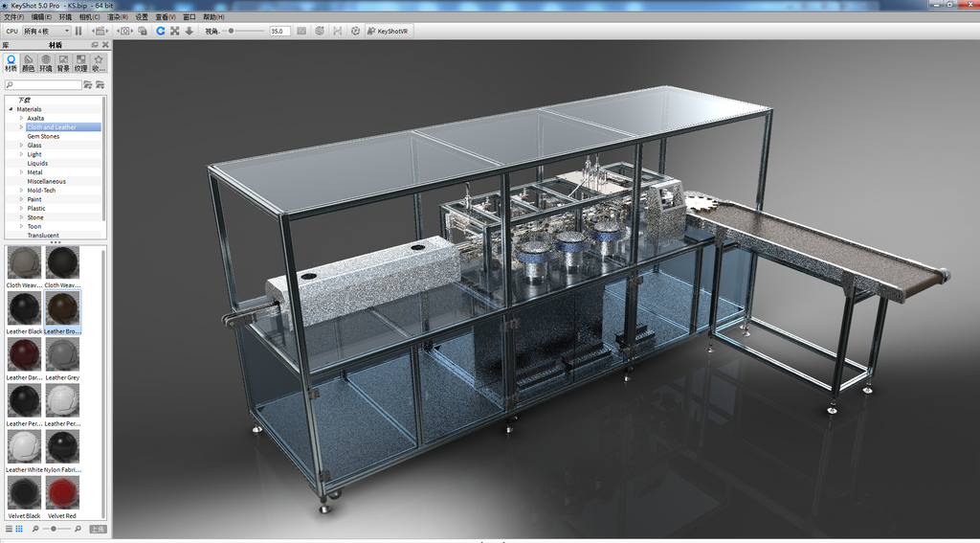Click the 视角 field-of-view slider handle
The image size is (980, 543).
[232, 31]
